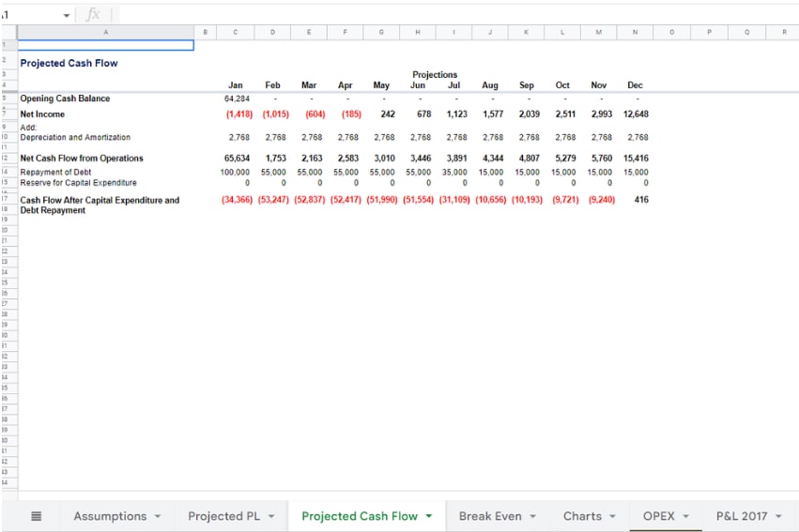The height and width of the screenshot is (532, 799).
Task: Switch to the Projected PL tab
Action: pos(223,516)
